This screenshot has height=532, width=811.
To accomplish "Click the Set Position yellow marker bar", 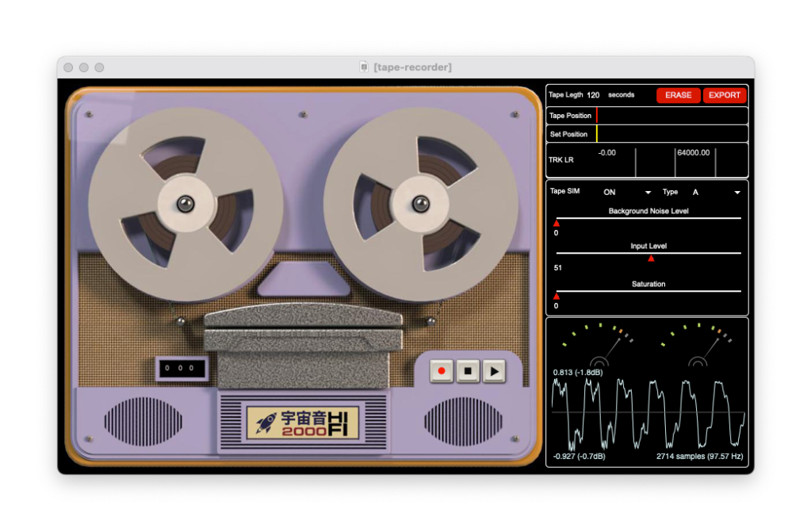I will tap(597, 134).
